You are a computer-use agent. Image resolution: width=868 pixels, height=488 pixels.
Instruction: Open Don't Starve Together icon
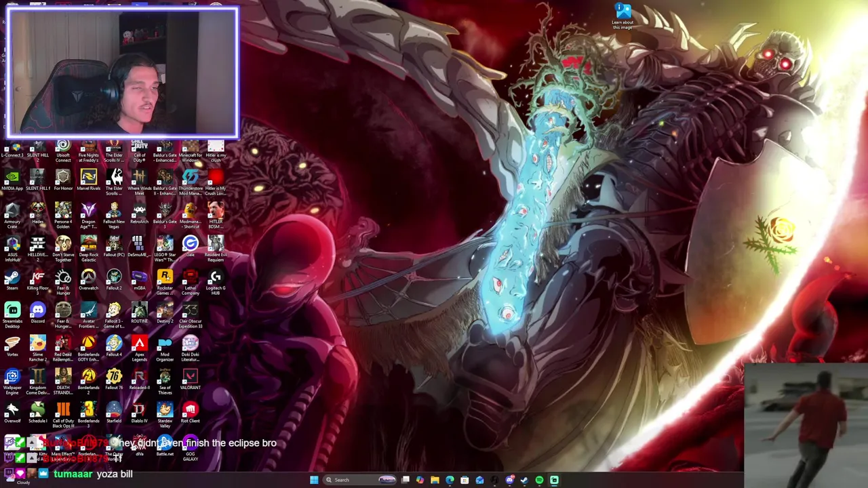coord(63,248)
